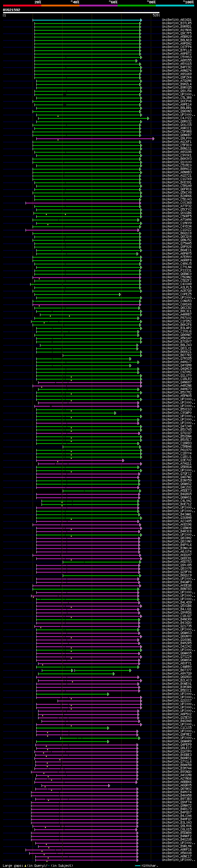Select the UniRef100_A8MS55 label
The width and height of the screenshot is (197, 868).
pos(177,61)
